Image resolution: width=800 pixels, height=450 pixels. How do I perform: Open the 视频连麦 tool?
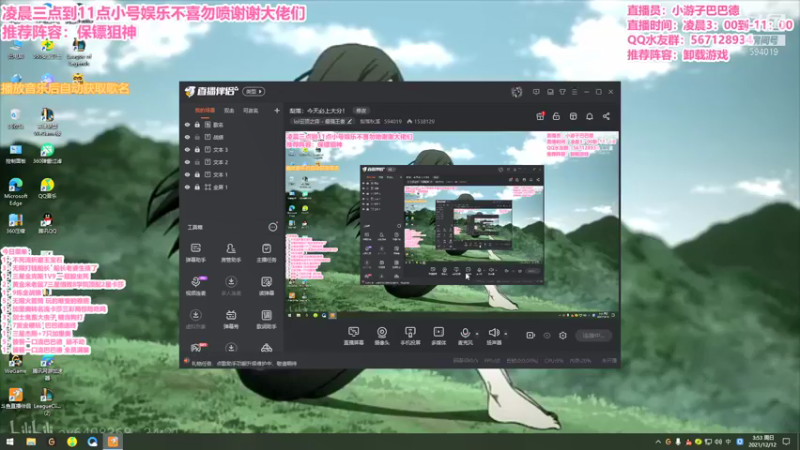tap(195, 286)
